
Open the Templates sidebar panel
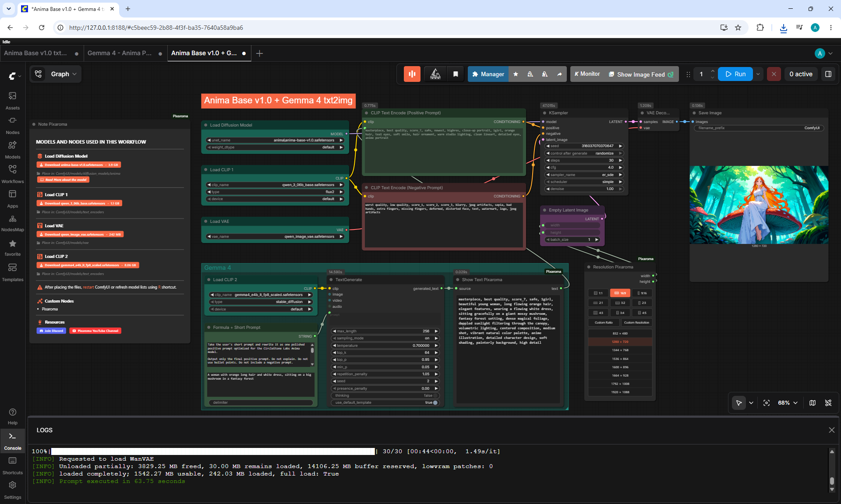coord(12,272)
